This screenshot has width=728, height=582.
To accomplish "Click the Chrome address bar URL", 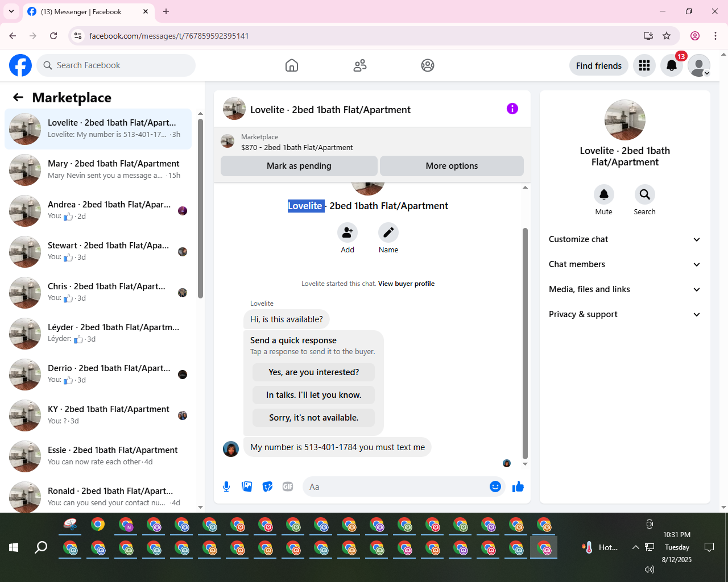I will point(169,36).
